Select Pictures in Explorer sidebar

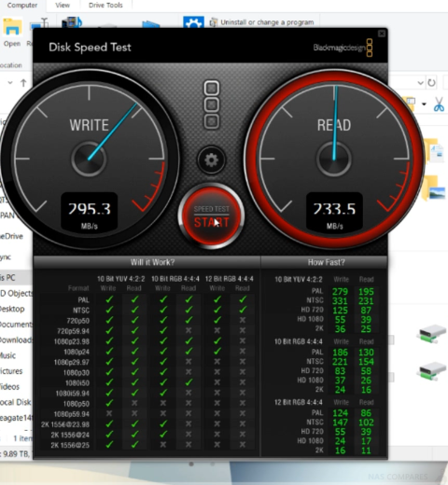point(11,371)
